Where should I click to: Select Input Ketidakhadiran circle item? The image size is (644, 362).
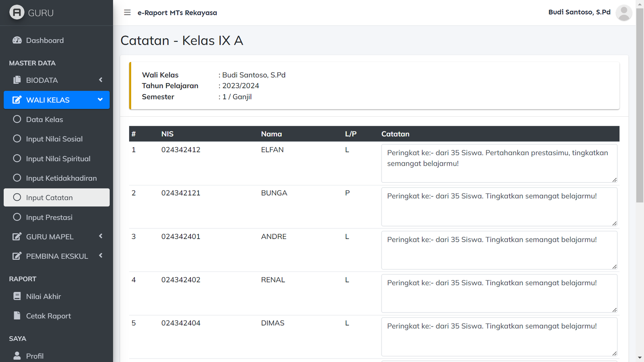17,178
